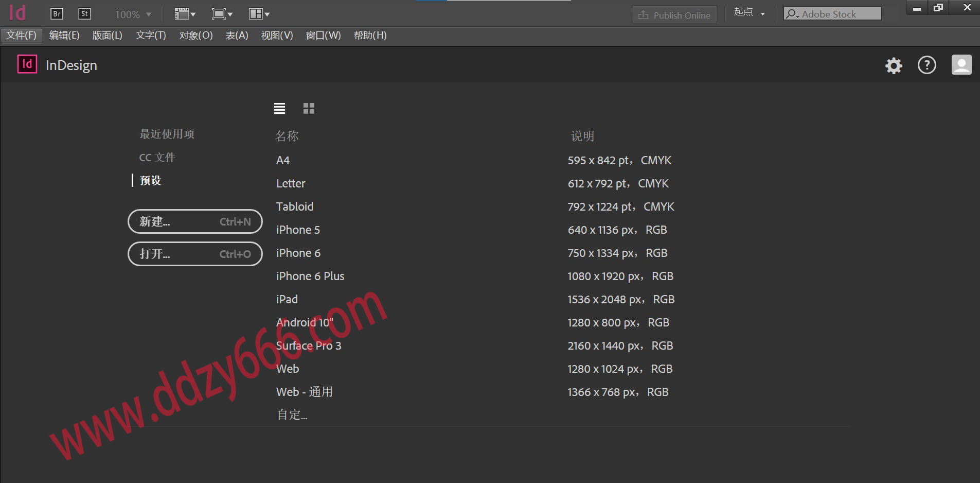The width and height of the screenshot is (980, 483).
Task: Select the 最近使用项 tab
Action: tap(167, 134)
